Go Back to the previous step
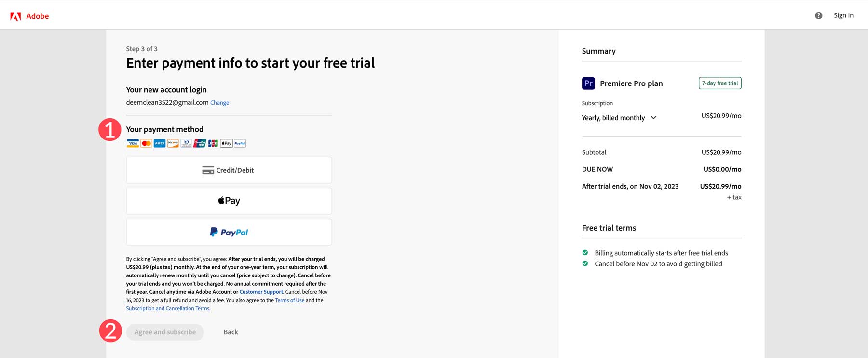868x358 pixels. point(231,332)
